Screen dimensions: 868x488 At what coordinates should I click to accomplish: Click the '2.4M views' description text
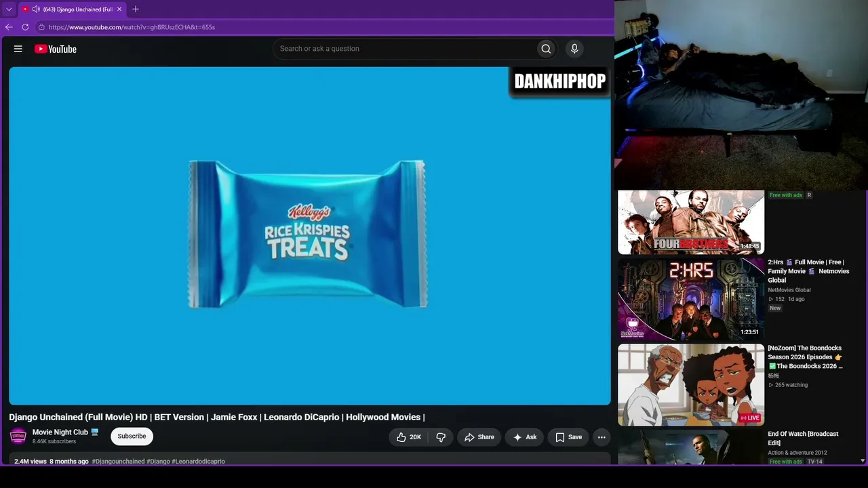pyautogui.click(x=31, y=462)
